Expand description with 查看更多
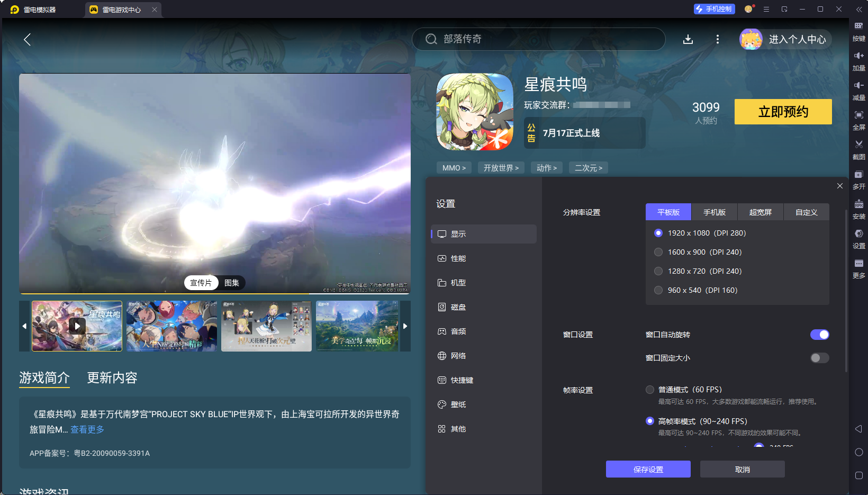The image size is (868, 495). pos(87,429)
